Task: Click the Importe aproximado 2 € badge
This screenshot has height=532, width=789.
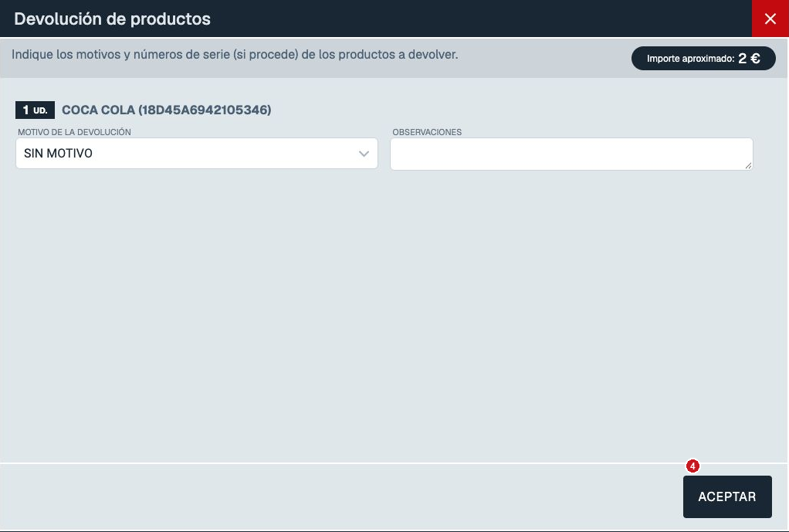Action: [703, 59]
